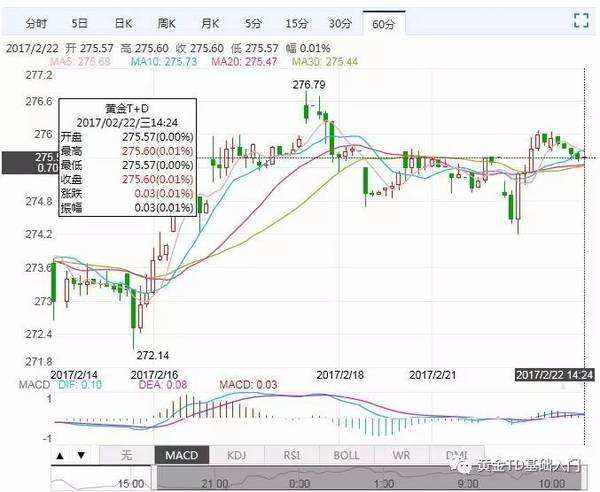Switch to the 分时 chart tab
Viewport: 600px width, 492px height.
coord(36,24)
